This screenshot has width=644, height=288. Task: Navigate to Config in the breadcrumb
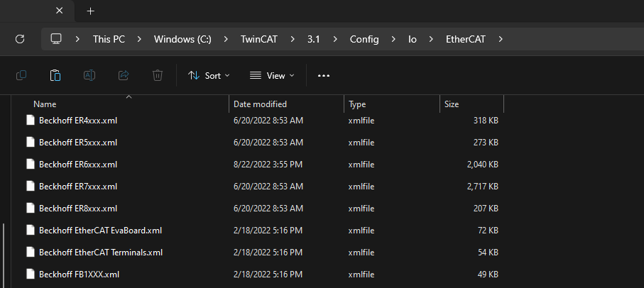coord(364,40)
